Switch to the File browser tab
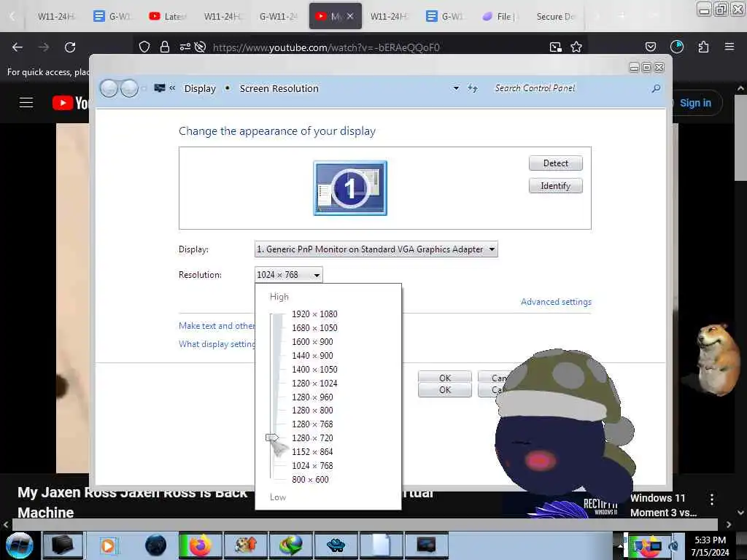The width and height of the screenshot is (747, 560). (x=499, y=16)
